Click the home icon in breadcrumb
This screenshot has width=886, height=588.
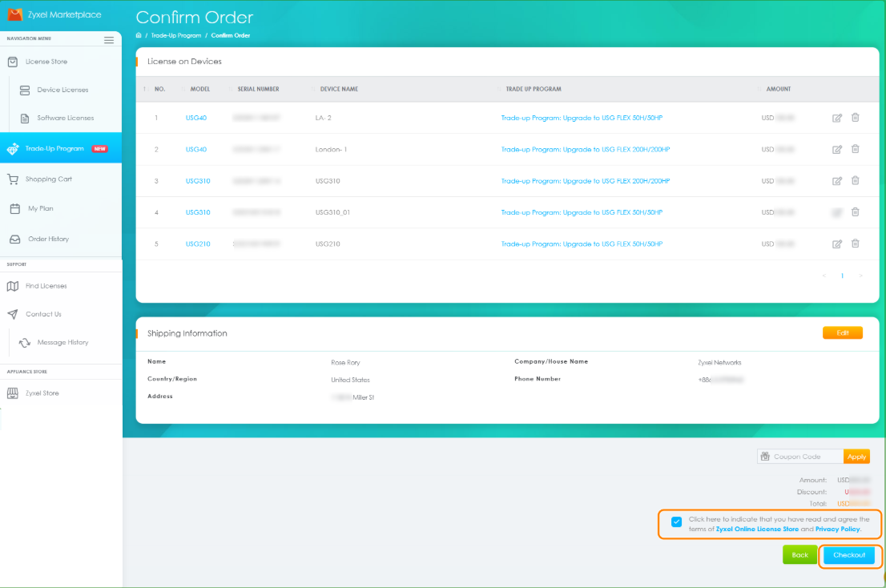pyautogui.click(x=139, y=35)
